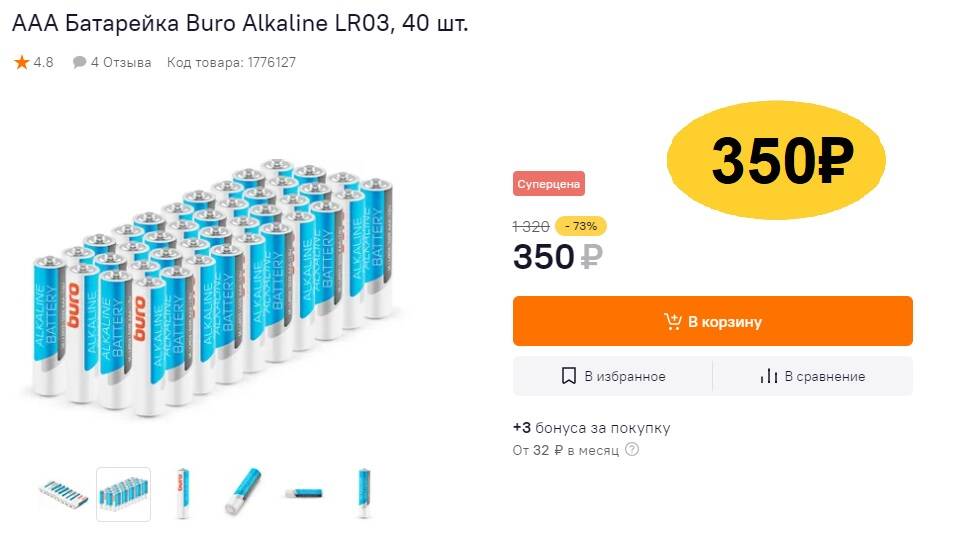
Task: Show the diagonally tilted battery thumbnail
Action: [x=243, y=494]
